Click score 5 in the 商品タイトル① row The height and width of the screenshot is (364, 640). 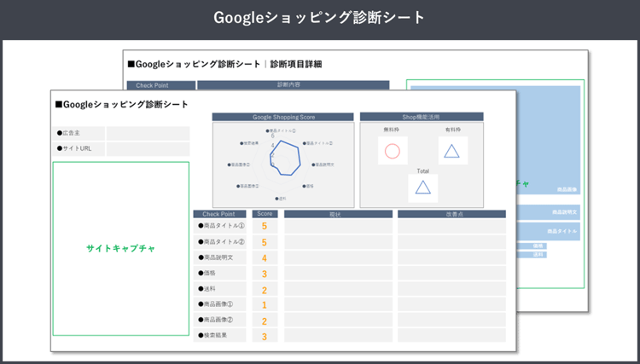[x=265, y=226]
